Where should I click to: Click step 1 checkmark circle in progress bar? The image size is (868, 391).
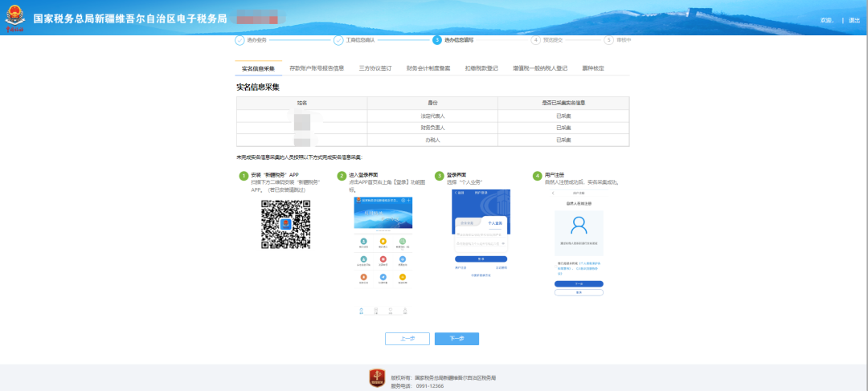(x=240, y=39)
